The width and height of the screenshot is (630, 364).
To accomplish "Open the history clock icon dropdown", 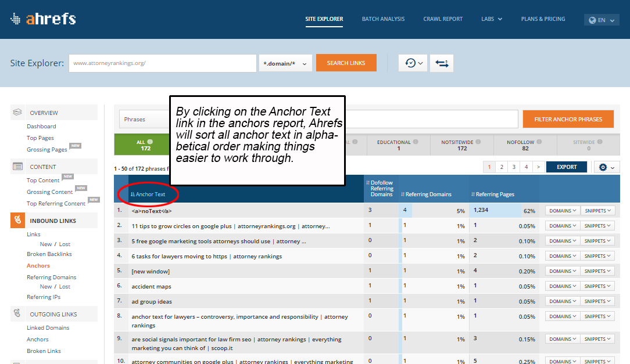I will click(413, 63).
